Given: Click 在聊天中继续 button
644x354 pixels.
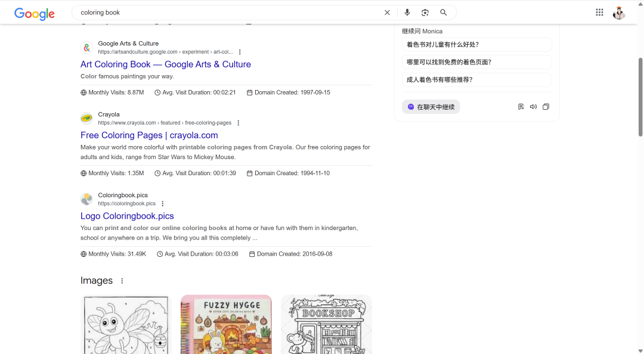Looking at the screenshot, I should (431, 107).
